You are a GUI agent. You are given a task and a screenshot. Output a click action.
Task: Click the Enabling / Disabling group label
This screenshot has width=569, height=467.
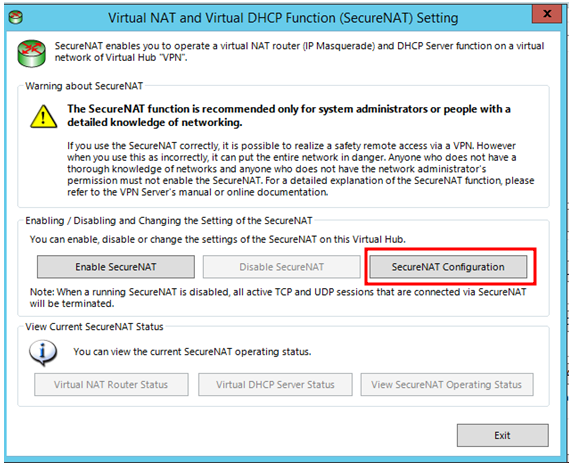coord(169,221)
